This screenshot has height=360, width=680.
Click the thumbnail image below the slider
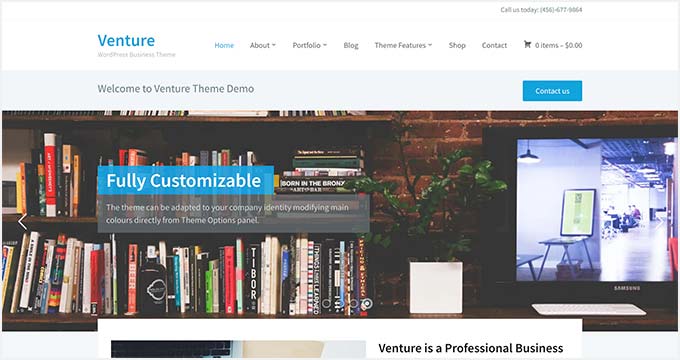pos(238,349)
